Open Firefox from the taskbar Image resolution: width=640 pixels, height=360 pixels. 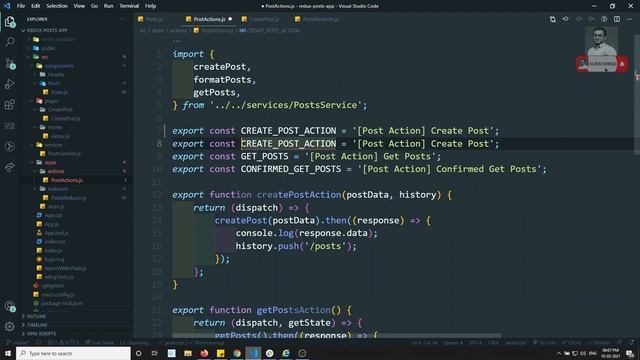pyautogui.click(x=204, y=353)
